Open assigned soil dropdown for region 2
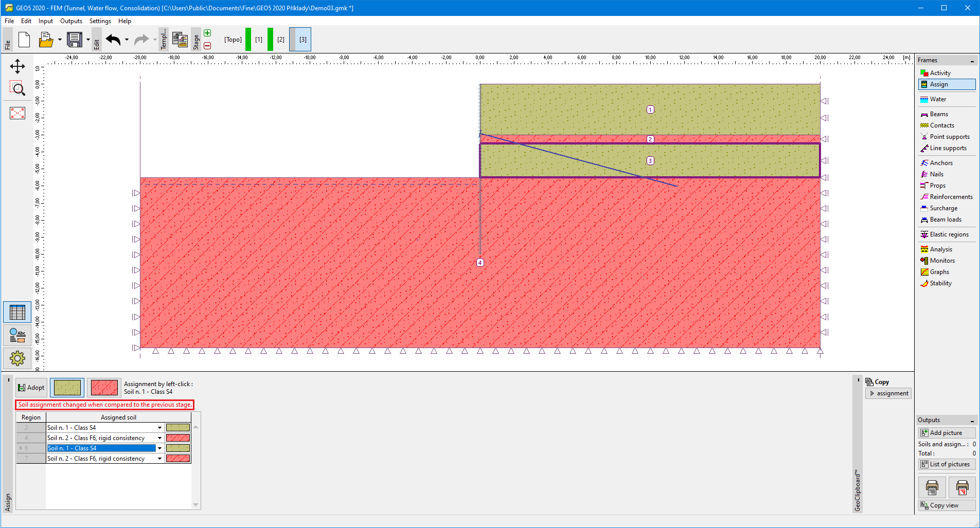 coord(159,428)
